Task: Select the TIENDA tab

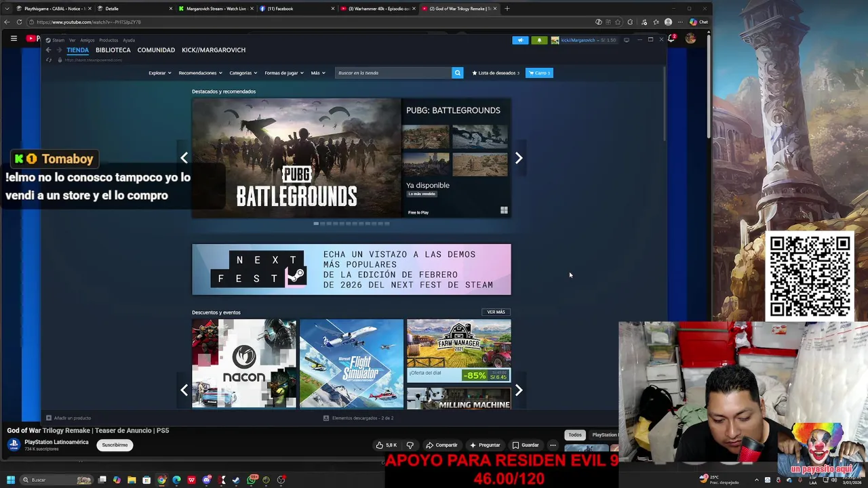Action: 78,50
